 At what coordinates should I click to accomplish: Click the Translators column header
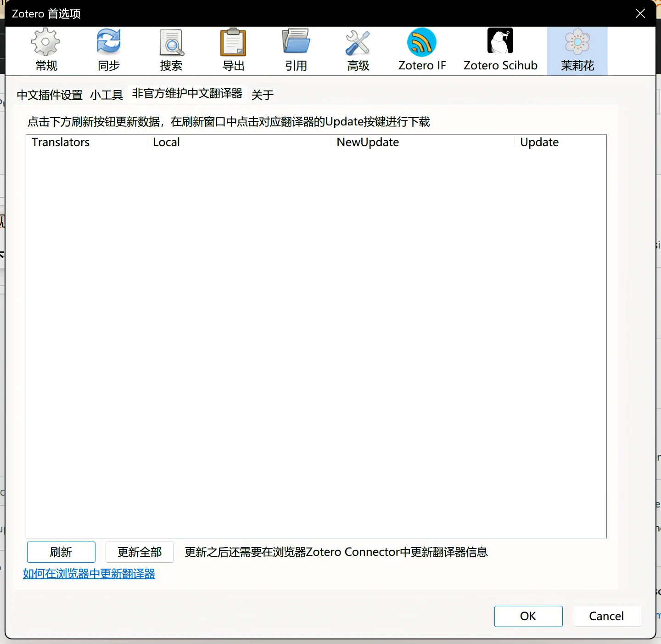[60, 142]
